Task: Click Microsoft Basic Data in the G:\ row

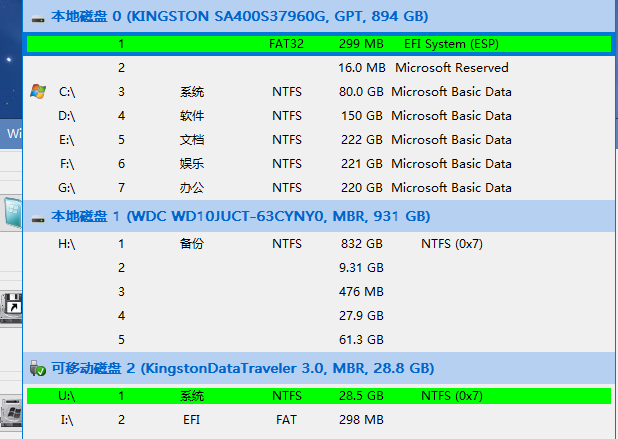Action: [451, 188]
